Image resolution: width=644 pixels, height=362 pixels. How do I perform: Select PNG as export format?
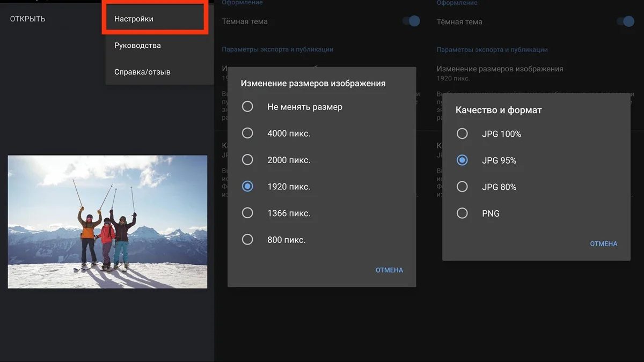tap(462, 213)
